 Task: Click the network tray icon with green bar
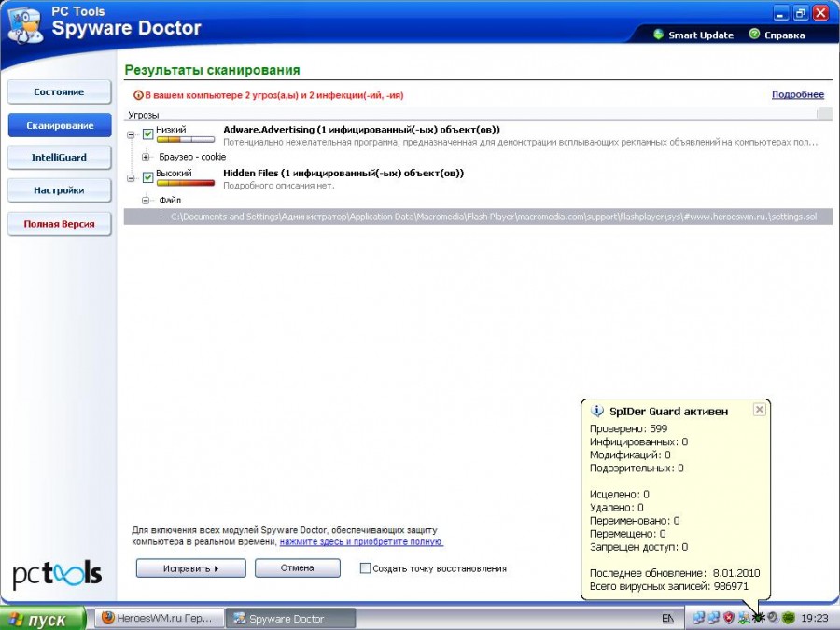point(744,618)
